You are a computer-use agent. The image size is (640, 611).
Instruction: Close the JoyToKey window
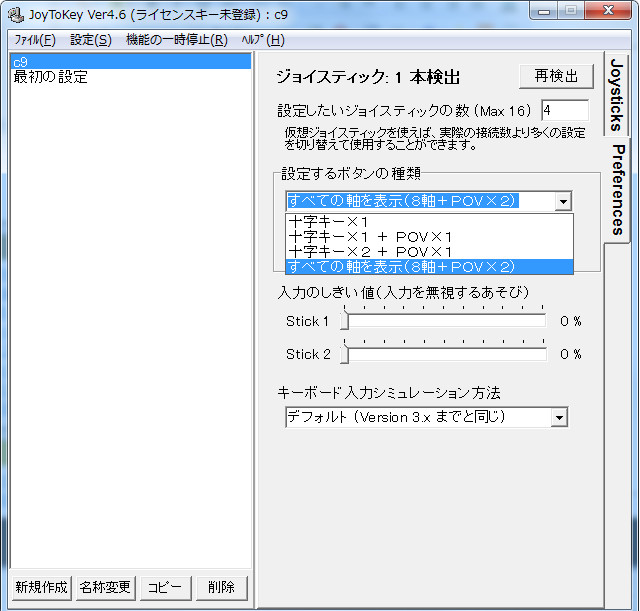608,10
